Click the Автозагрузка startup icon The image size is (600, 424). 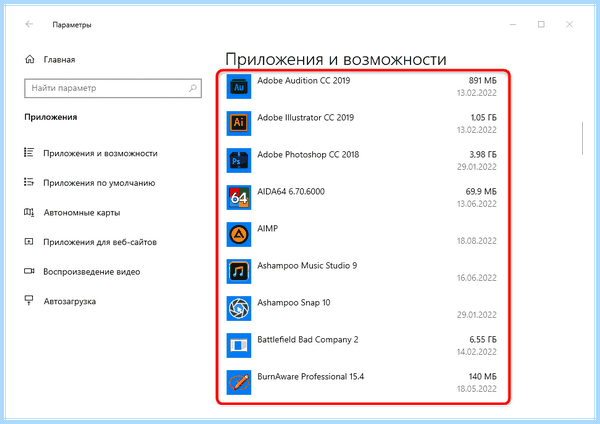[x=29, y=300]
